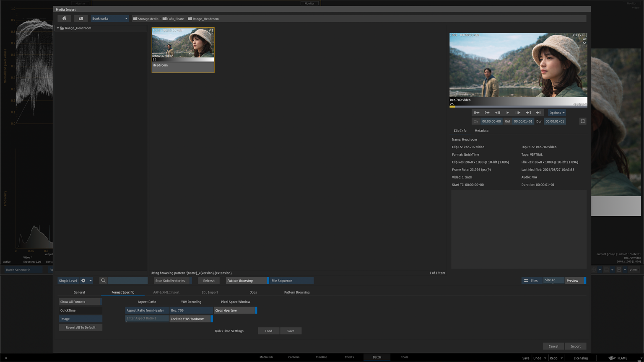Select the QuickTime format entry
This screenshot has height=362, width=644.
pyautogui.click(x=80, y=310)
